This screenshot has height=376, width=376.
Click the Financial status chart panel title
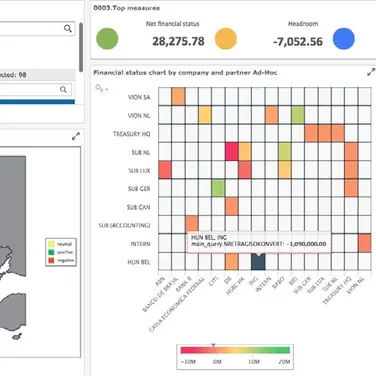(x=185, y=73)
